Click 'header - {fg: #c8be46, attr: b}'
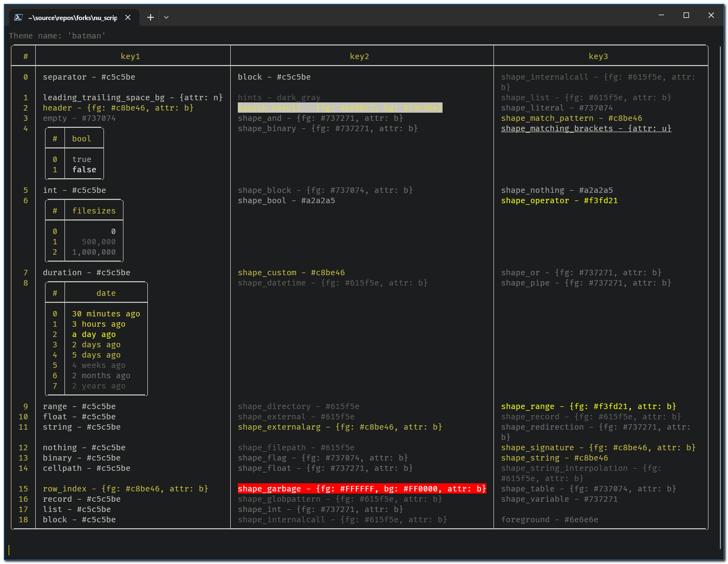Image resolution: width=728 pixels, height=564 pixels. 118,108
